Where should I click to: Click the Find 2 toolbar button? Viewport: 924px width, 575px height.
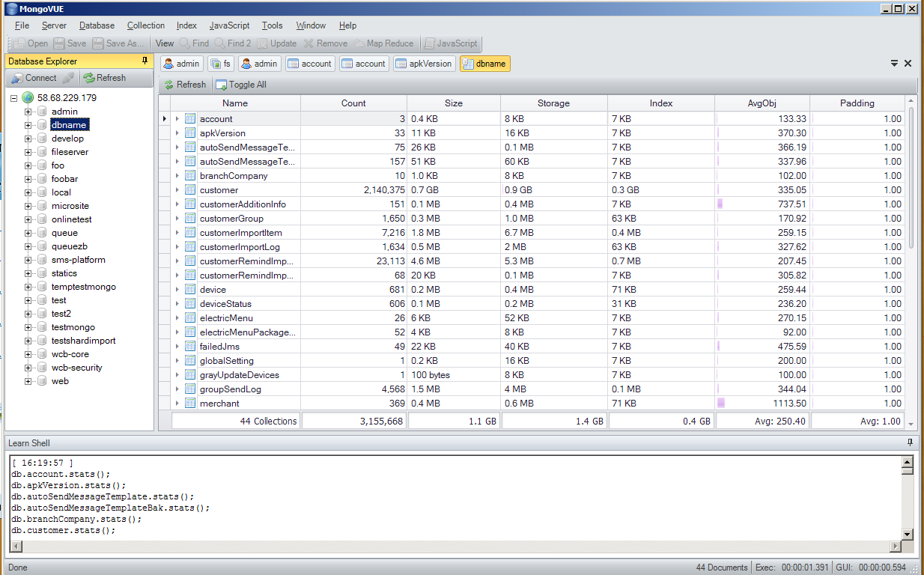(x=233, y=43)
